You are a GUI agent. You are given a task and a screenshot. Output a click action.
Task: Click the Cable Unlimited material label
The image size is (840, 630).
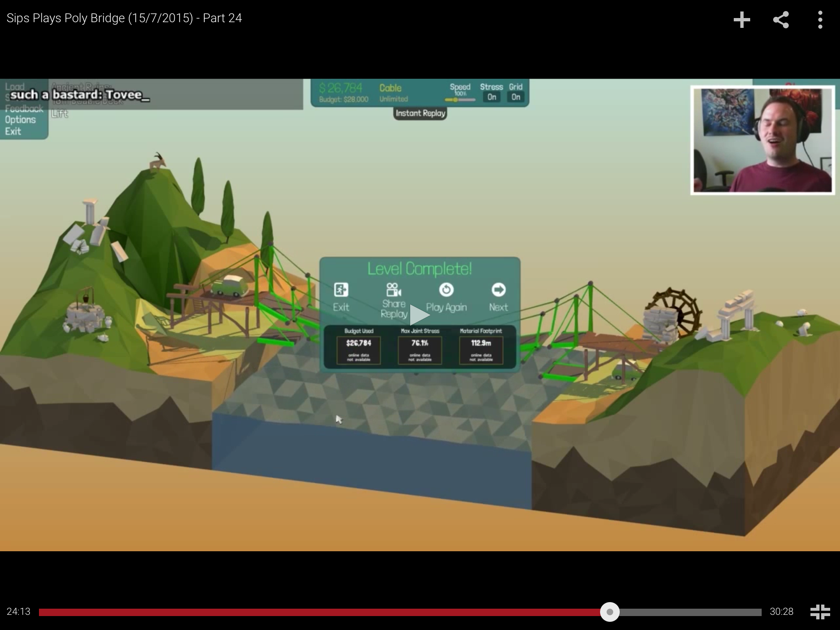coord(393,93)
